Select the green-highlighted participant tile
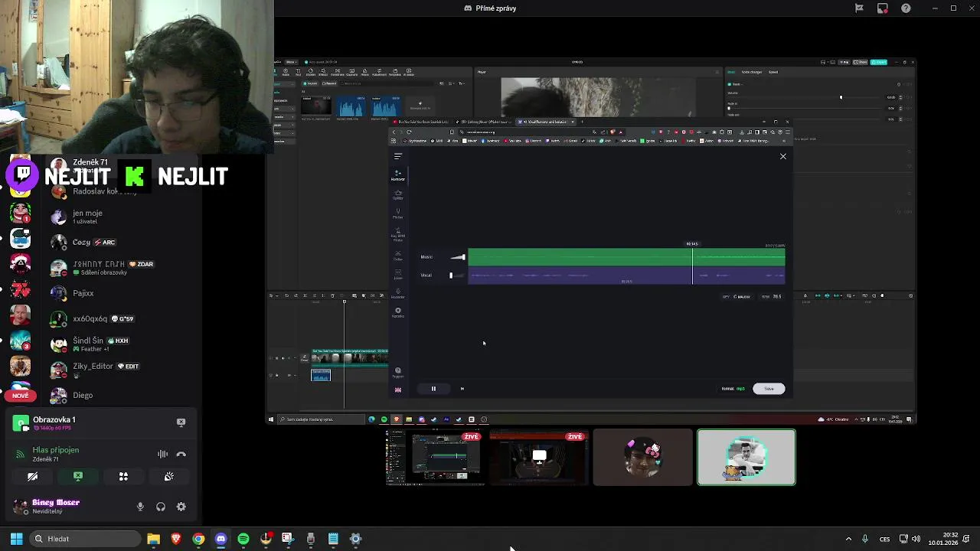980x551 pixels. (x=746, y=457)
